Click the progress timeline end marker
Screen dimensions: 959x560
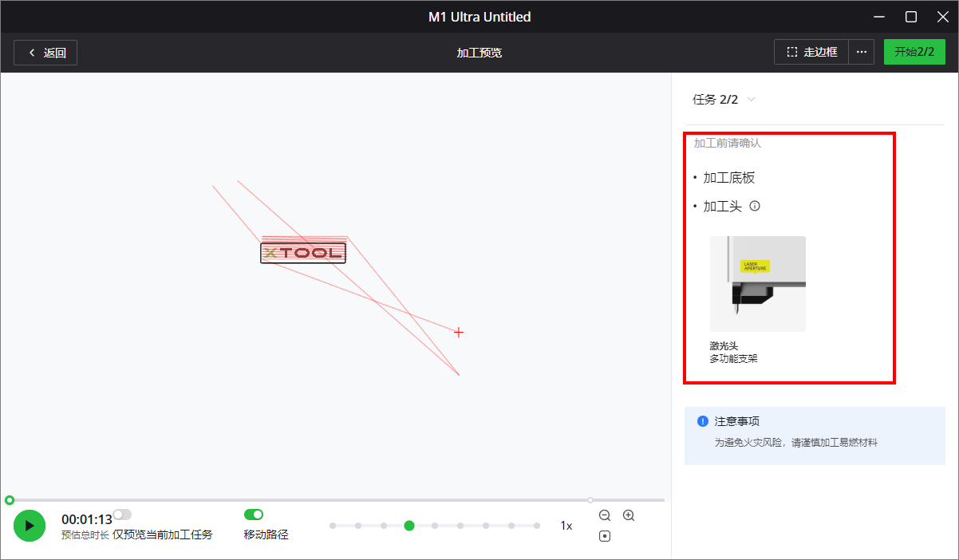(590, 500)
